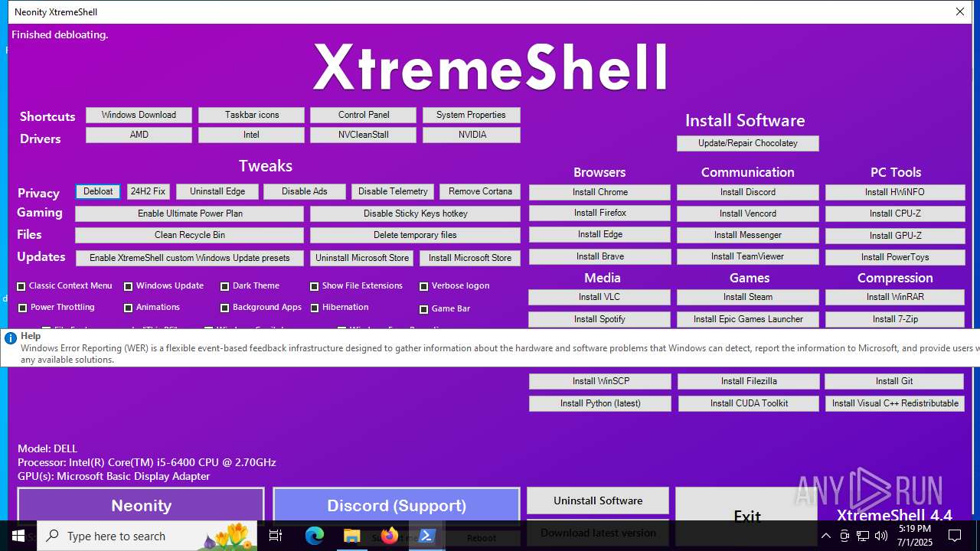Open the notification center
The image size is (980, 551).
point(955,536)
